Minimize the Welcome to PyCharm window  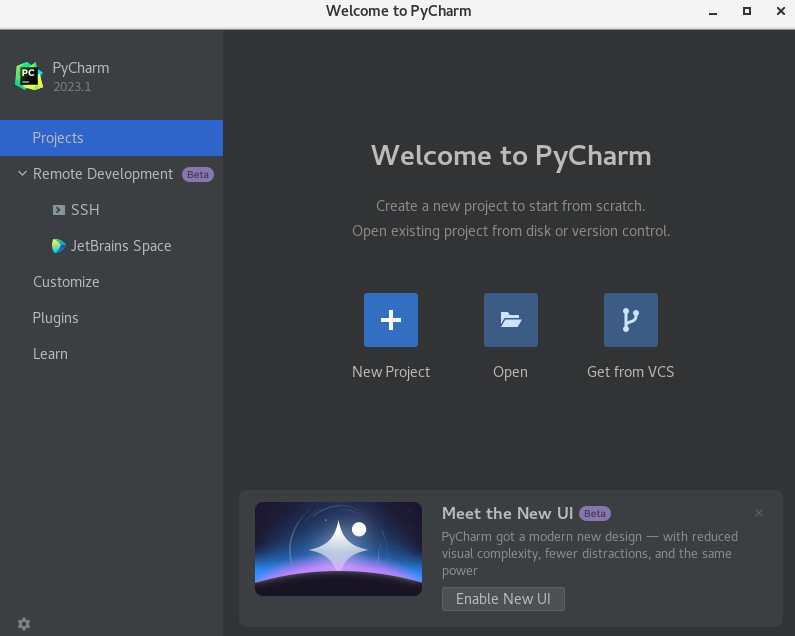[713, 11]
